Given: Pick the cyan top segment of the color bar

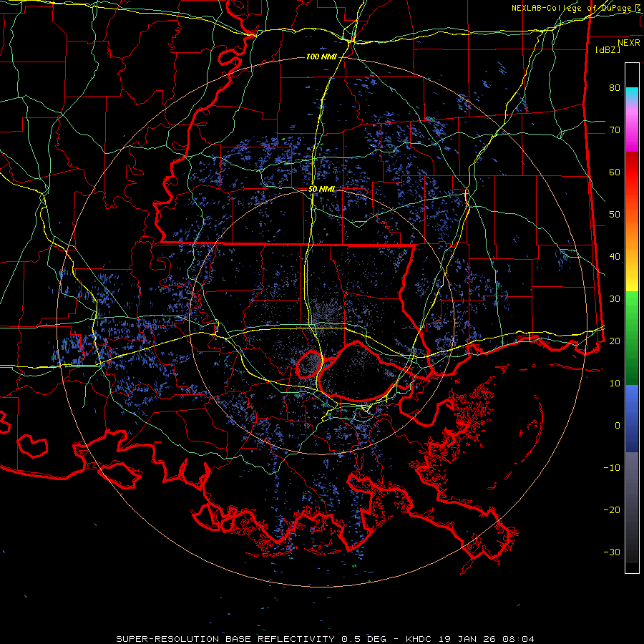Looking at the screenshot, I should coord(632,95).
